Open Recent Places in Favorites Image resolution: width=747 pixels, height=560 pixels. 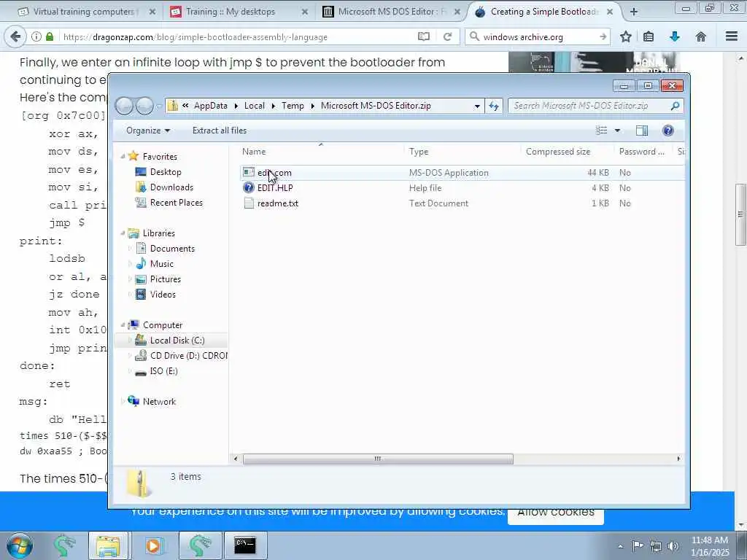tap(177, 203)
